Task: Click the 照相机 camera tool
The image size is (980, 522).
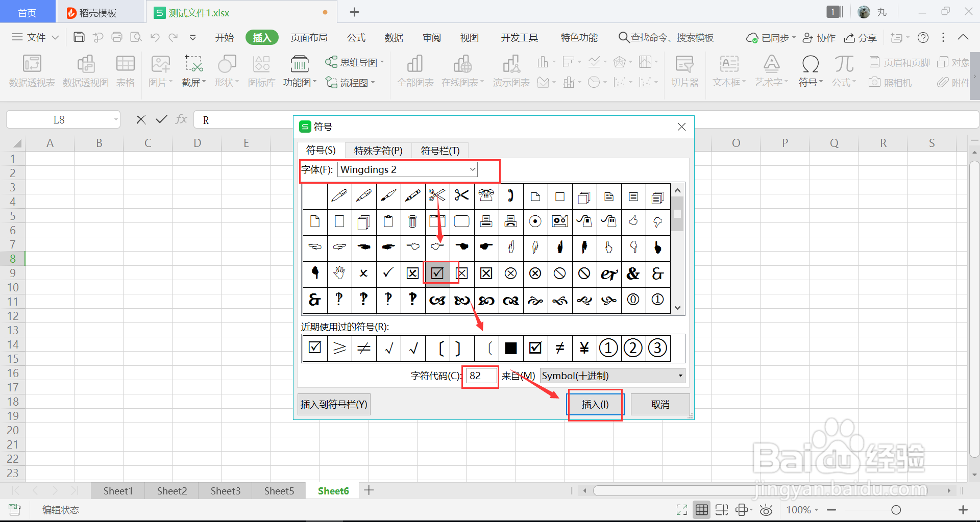Action: point(890,82)
